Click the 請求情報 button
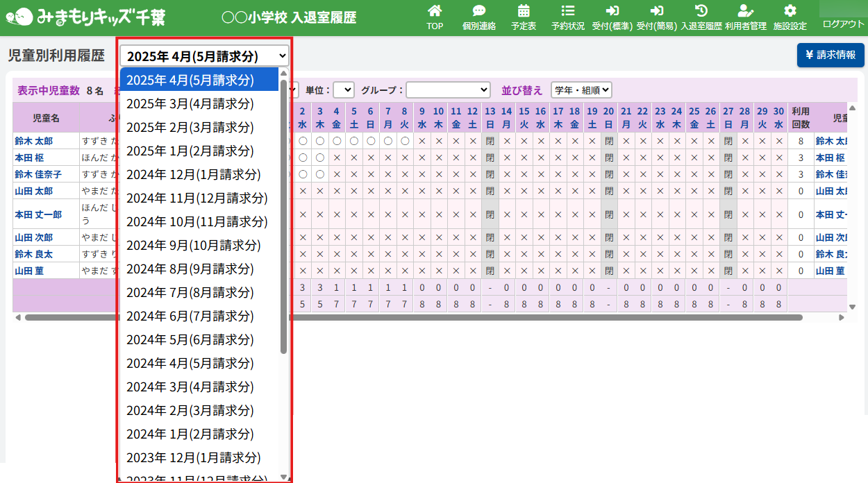The height and width of the screenshot is (483, 868). coord(831,55)
